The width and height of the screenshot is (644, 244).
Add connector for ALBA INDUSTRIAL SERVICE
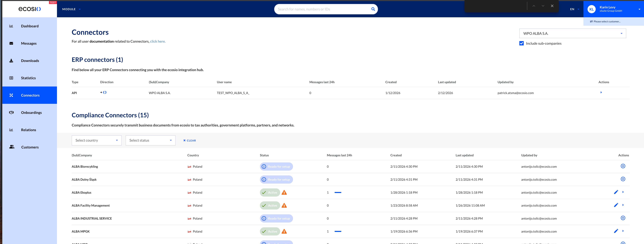(623, 218)
